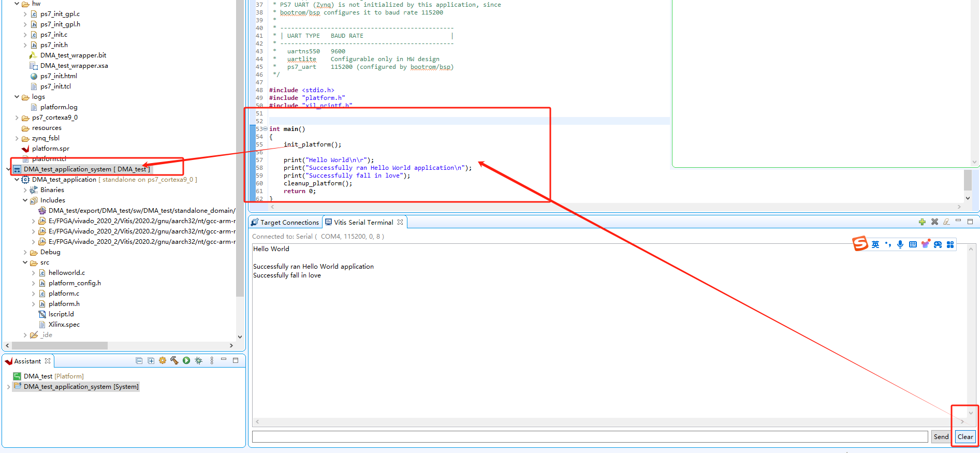Image resolution: width=980 pixels, height=453 pixels.
Task: Open Assistant view menu dots
Action: coord(212,361)
